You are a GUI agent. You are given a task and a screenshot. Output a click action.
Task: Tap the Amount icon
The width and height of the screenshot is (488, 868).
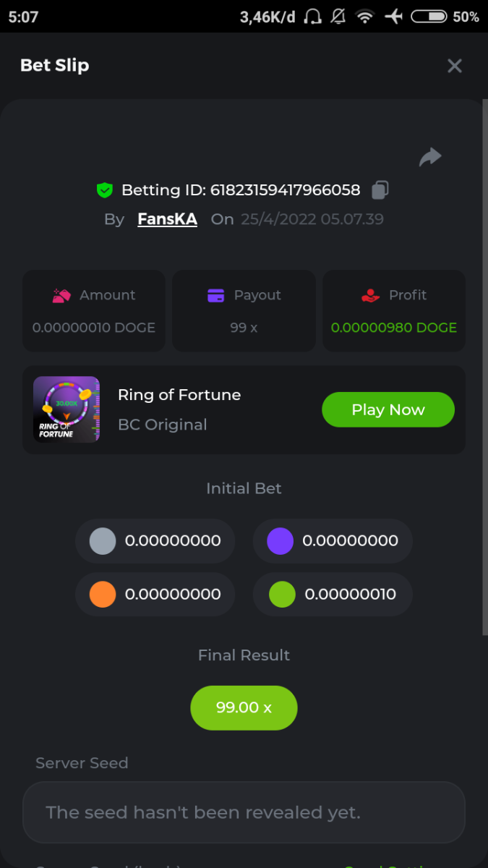coord(61,295)
